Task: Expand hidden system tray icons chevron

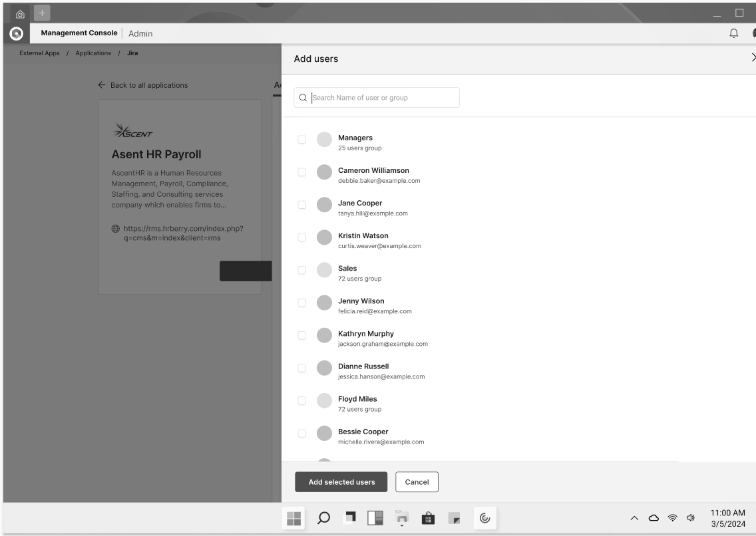Action: pyautogui.click(x=634, y=518)
